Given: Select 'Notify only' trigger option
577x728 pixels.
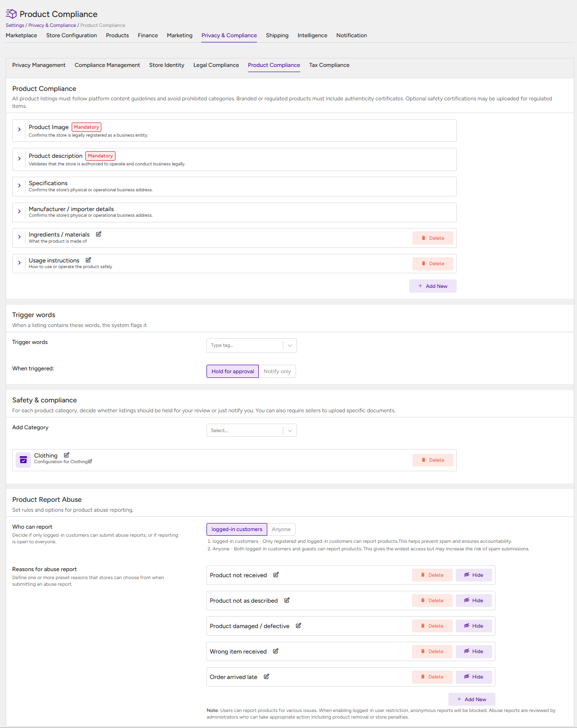Looking at the screenshot, I should click(x=277, y=371).
